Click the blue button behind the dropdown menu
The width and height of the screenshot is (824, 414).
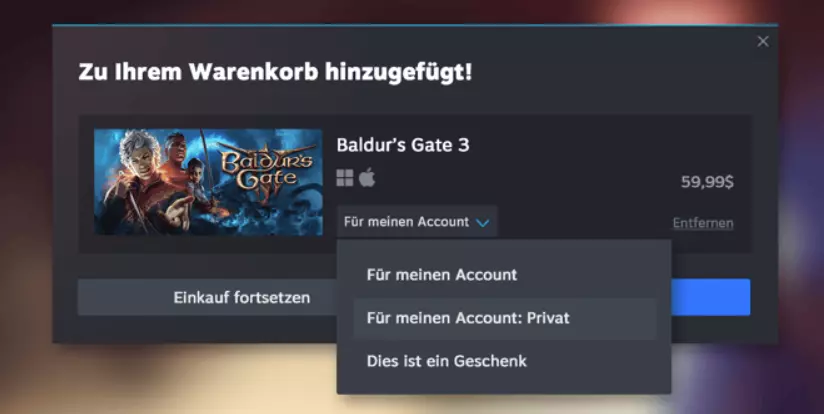tap(710, 297)
